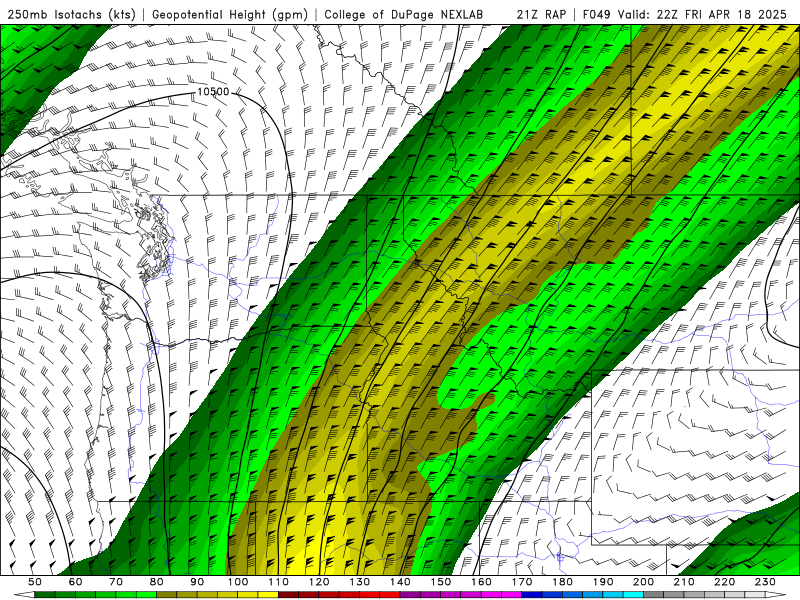Click the olive-brown swatch starting at 80
800x600 pixels.
166,595
